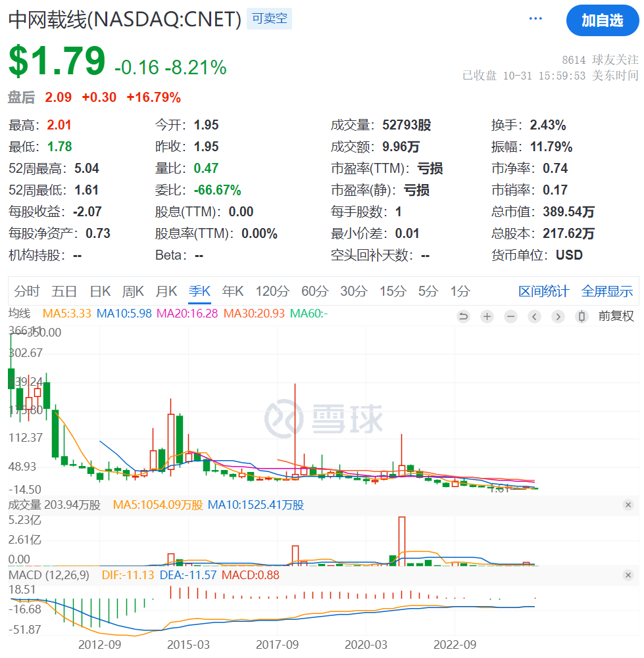Click the 52周最高 value 5.04
The height and width of the screenshot is (658, 644).
pos(87,168)
